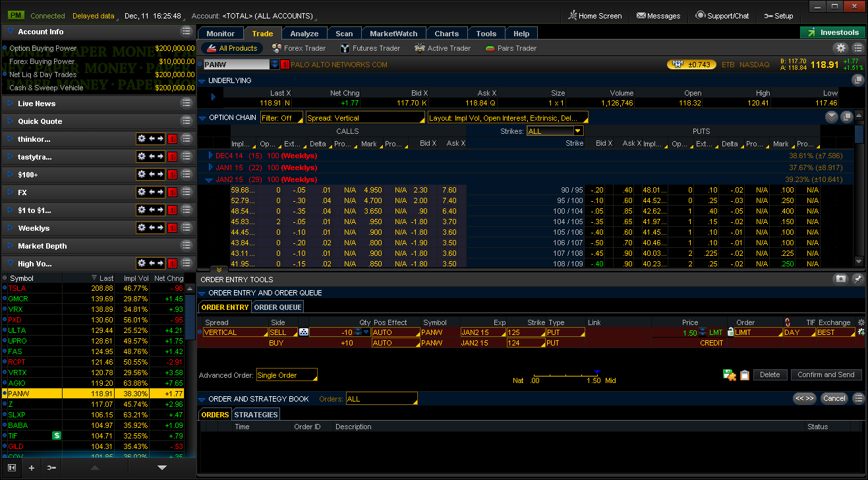Toggle the Pairs Trader view
The image size is (868, 480).
coord(511,48)
